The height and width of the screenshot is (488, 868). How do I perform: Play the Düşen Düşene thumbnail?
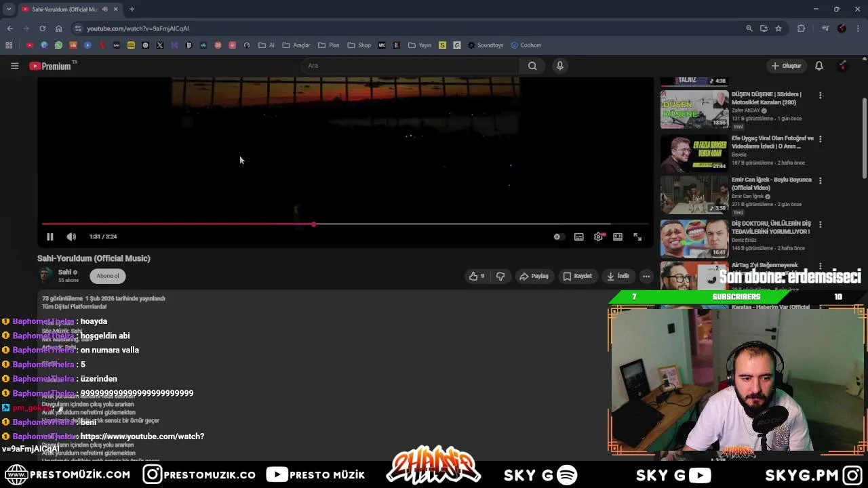coord(694,109)
